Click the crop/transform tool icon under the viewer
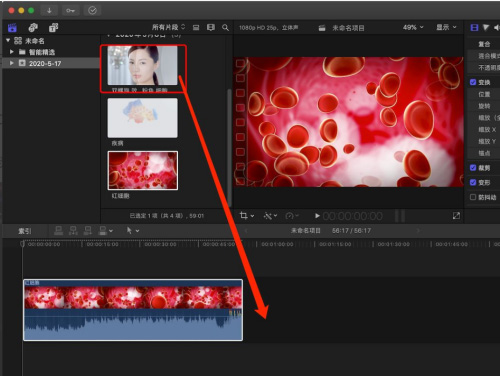 pyautogui.click(x=244, y=216)
